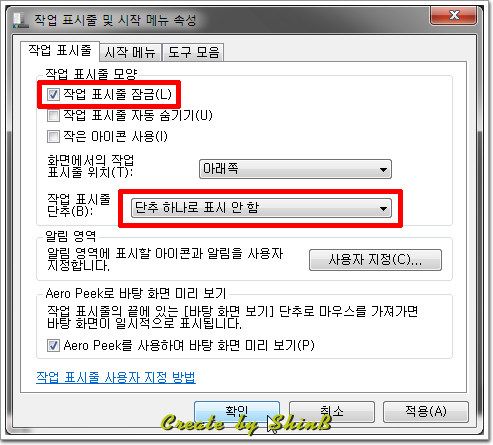493x445 pixels.
Task: Enable 작업 표시줄 자동 숨기기(U) checkbox
Action: point(53,116)
